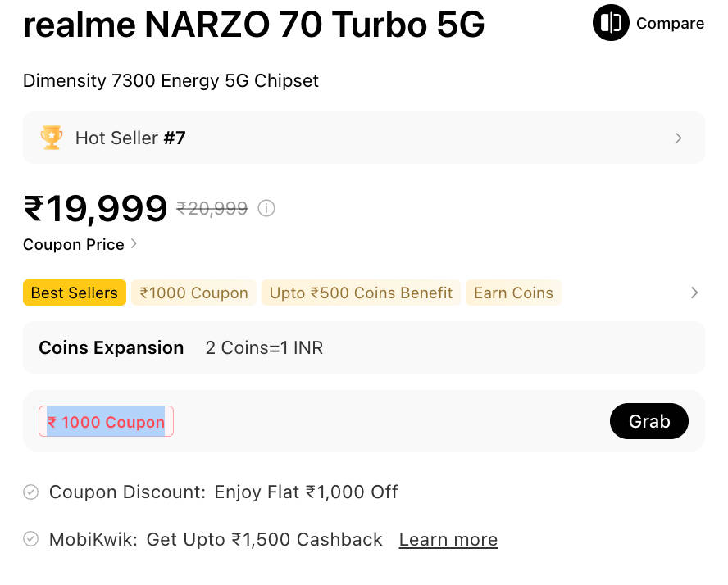Screen dimensions: 728x585
Task: Expand the Coupon Price arrow
Action: click(x=134, y=244)
